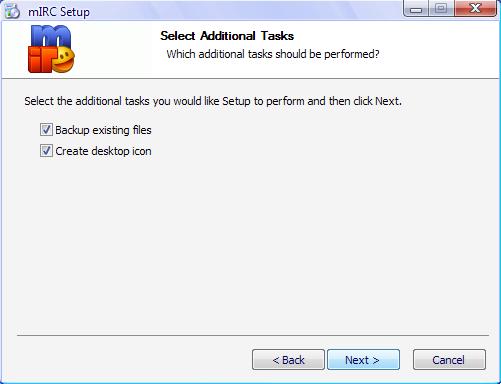Click the blue letter m of the logo
Viewport: 501px width, 384px height.
[x=51, y=37]
